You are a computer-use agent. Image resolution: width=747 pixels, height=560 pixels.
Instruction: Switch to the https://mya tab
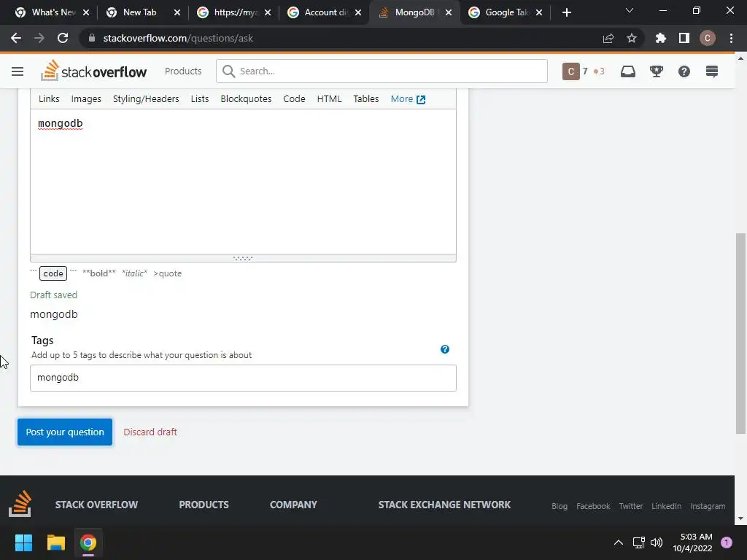click(x=234, y=12)
